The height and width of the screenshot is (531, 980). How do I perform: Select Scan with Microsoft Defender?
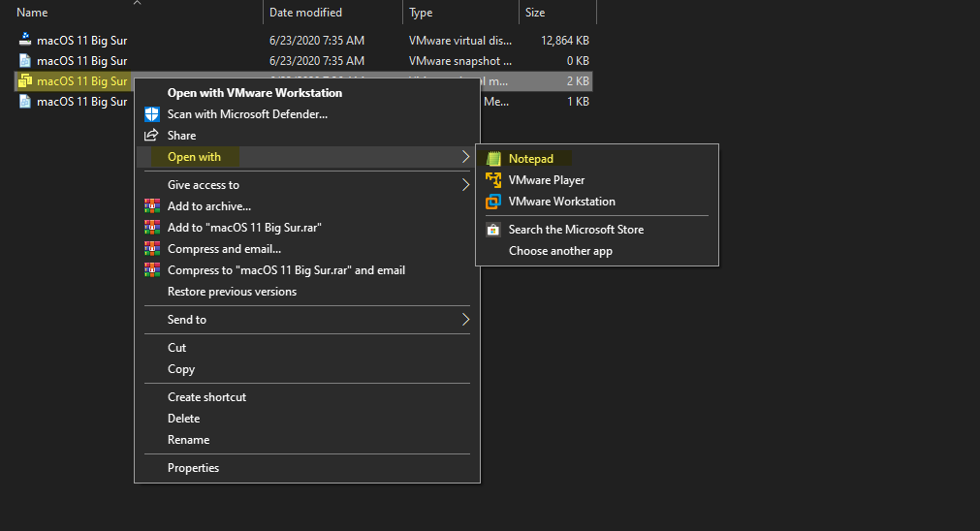pyautogui.click(x=247, y=114)
